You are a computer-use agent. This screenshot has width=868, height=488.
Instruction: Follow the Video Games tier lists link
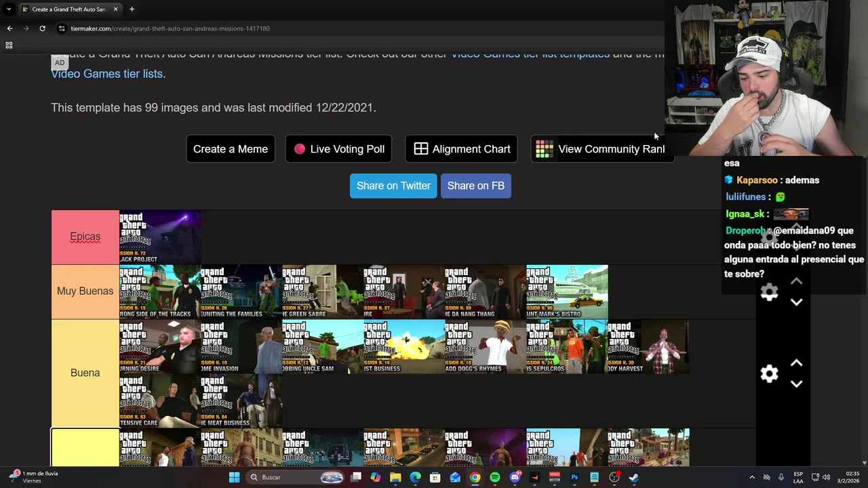point(106,73)
